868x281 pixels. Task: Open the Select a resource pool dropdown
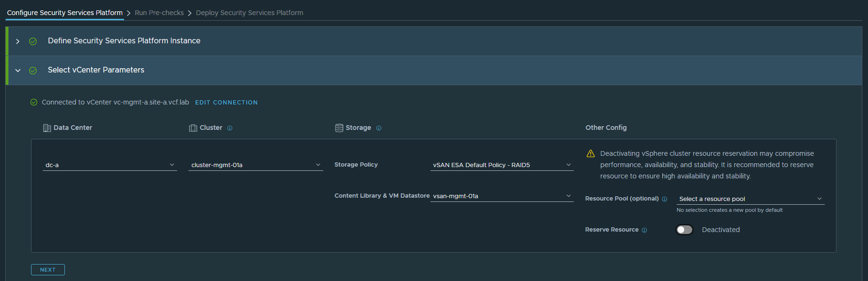pos(750,199)
